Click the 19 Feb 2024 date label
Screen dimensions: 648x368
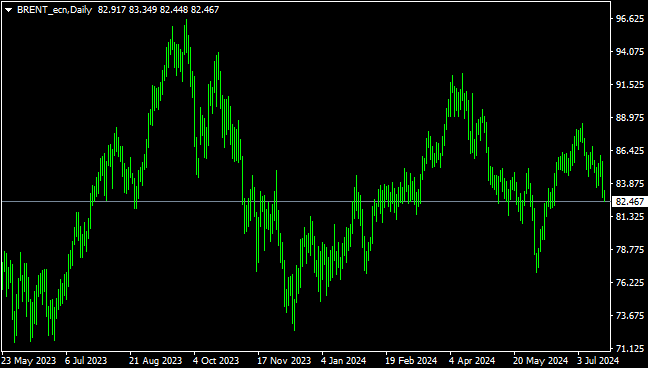(x=411, y=361)
